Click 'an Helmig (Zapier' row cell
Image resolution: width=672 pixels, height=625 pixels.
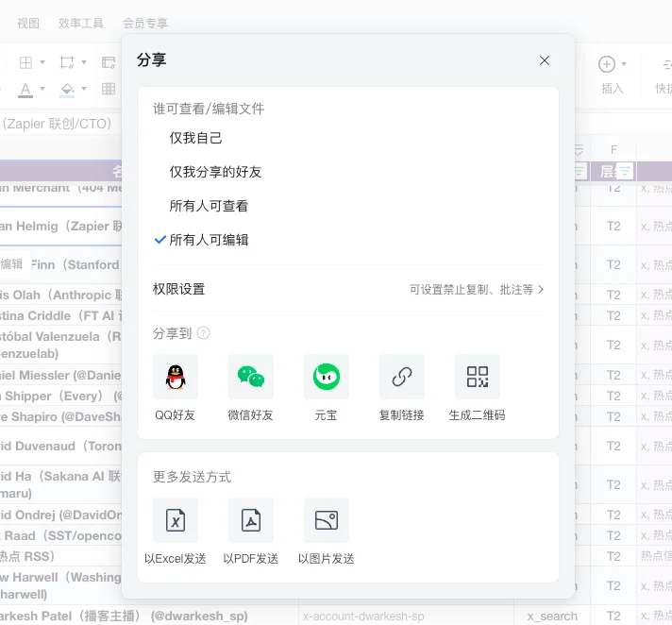click(x=60, y=226)
